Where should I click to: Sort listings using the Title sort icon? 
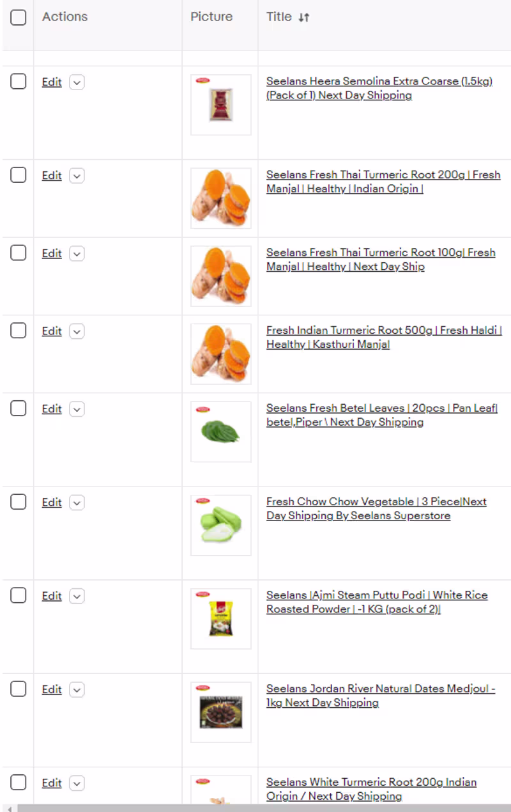pyautogui.click(x=304, y=17)
